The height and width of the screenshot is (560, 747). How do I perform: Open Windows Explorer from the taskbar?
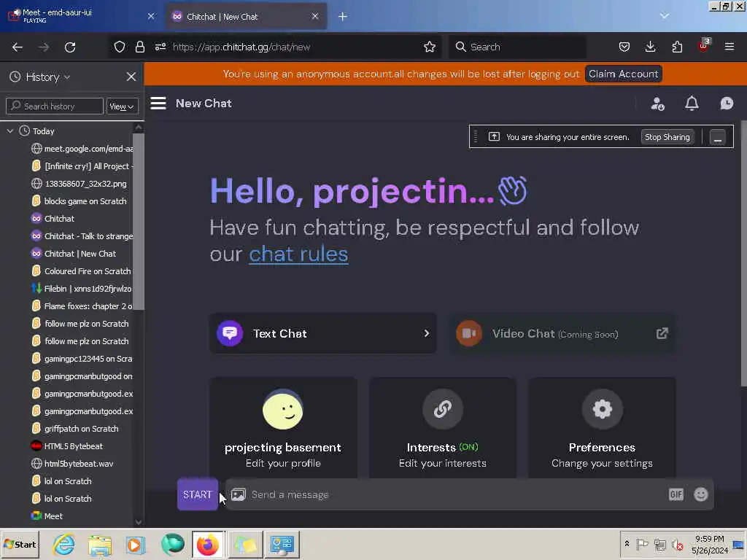click(99, 545)
